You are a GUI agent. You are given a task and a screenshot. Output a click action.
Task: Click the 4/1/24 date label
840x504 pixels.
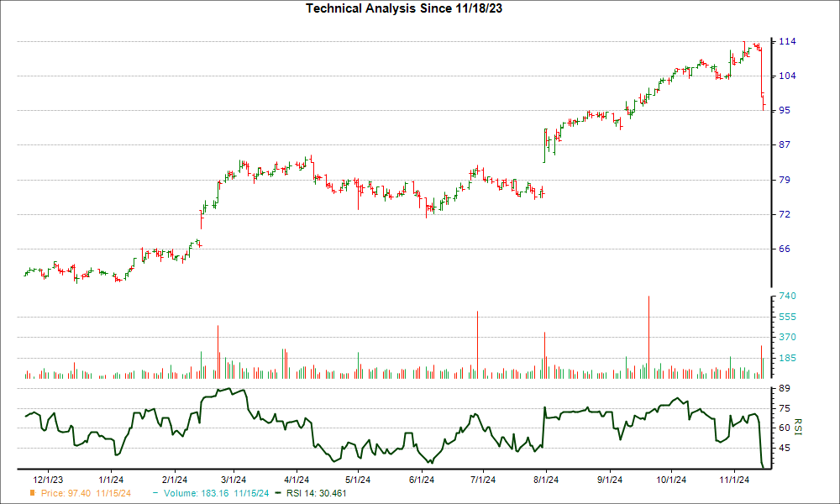[x=297, y=480]
